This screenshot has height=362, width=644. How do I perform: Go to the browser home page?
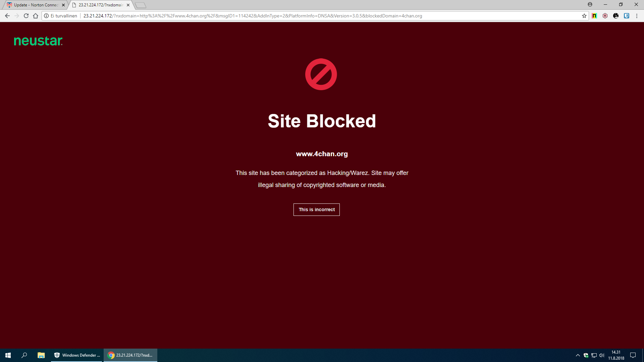click(x=36, y=16)
